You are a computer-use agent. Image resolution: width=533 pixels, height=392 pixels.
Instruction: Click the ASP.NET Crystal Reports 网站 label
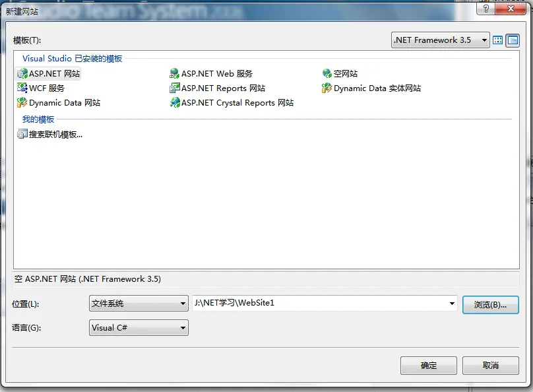(x=237, y=103)
